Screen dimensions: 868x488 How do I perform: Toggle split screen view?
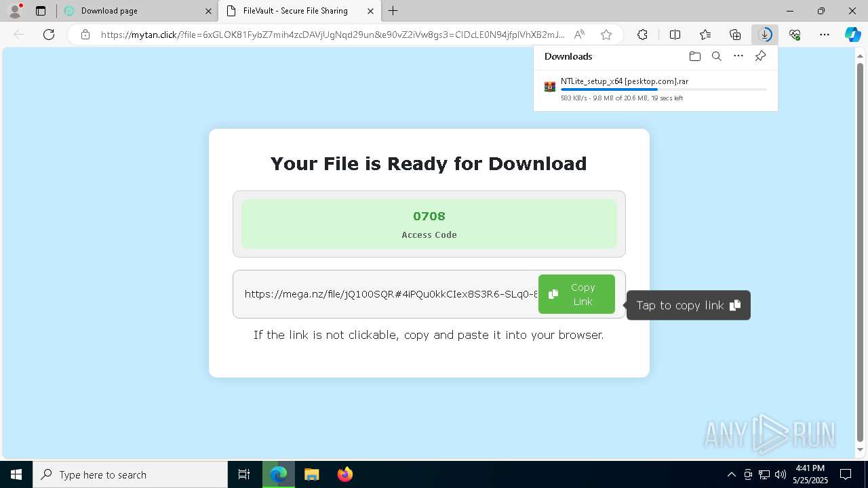tap(675, 35)
